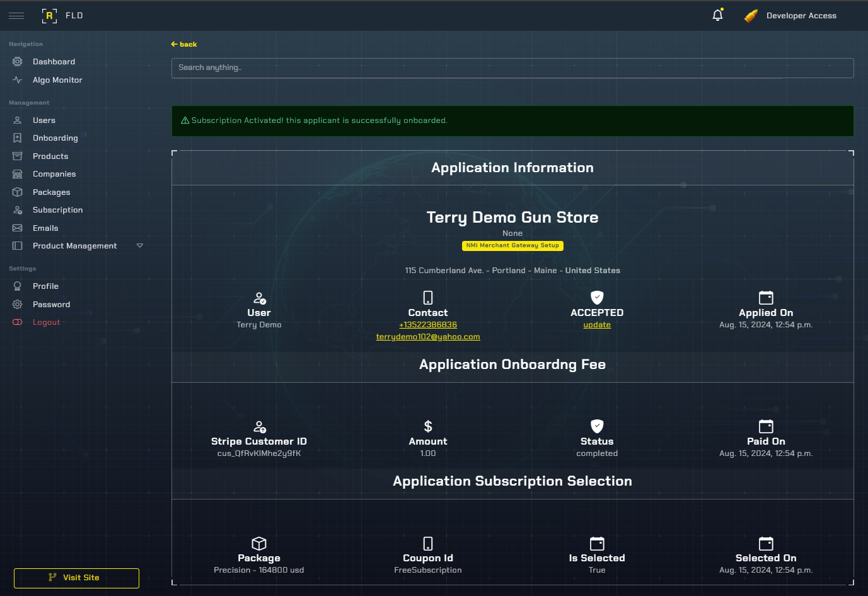Click the Coupon Id phone icon
This screenshot has height=596, width=868.
click(428, 543)
